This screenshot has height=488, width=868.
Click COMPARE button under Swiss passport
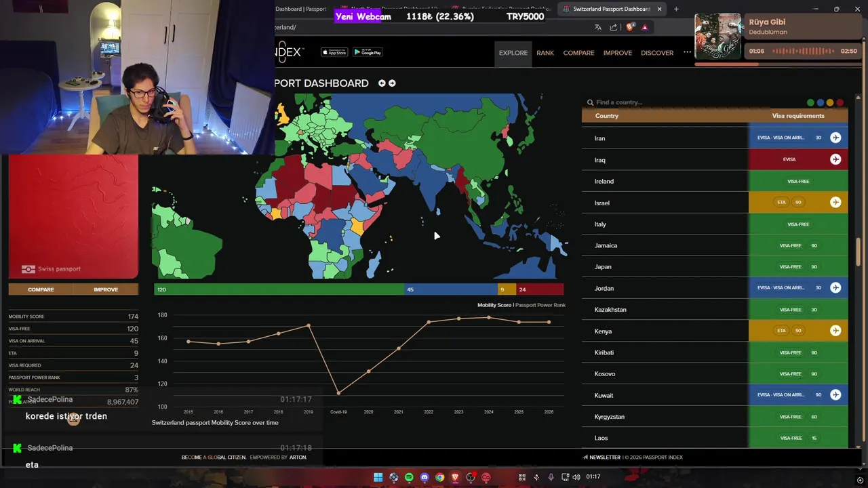(x=41, y=289)
